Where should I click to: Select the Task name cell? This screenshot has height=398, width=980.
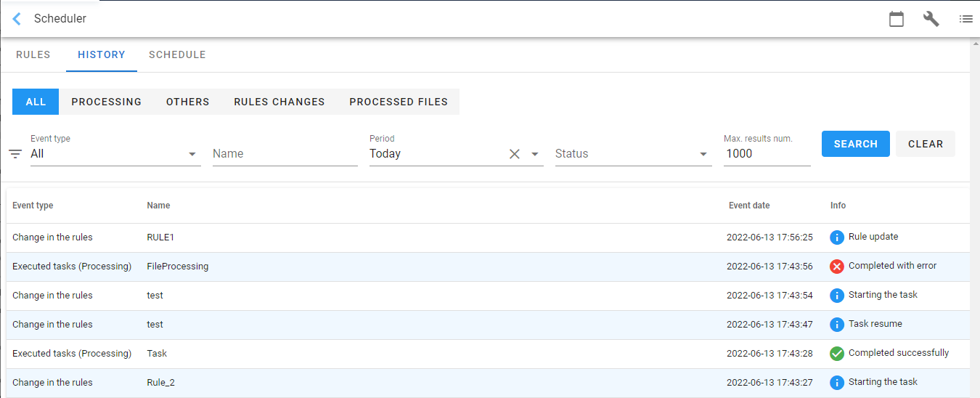click(x=157, y=354)
